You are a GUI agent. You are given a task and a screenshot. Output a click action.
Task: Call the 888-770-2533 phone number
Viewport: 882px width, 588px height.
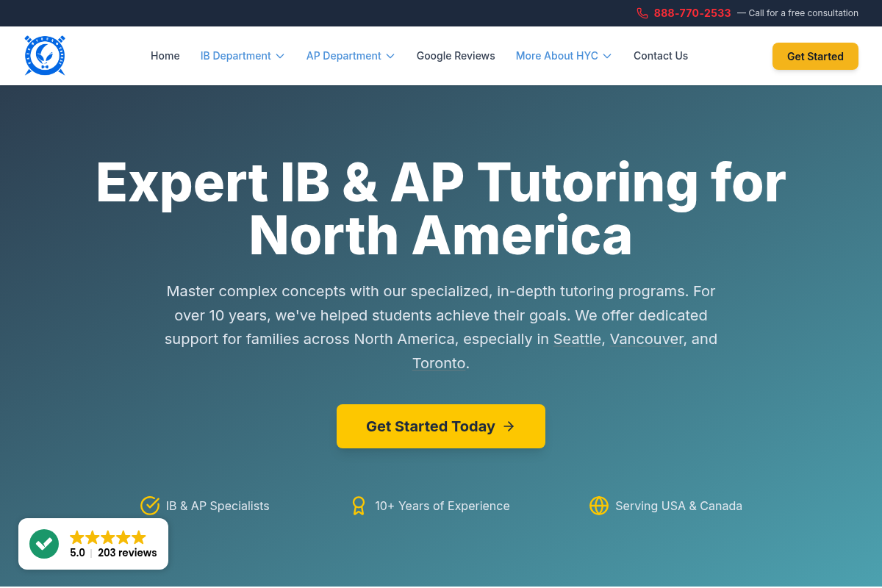pyautogui.click(x=692, y=13)
